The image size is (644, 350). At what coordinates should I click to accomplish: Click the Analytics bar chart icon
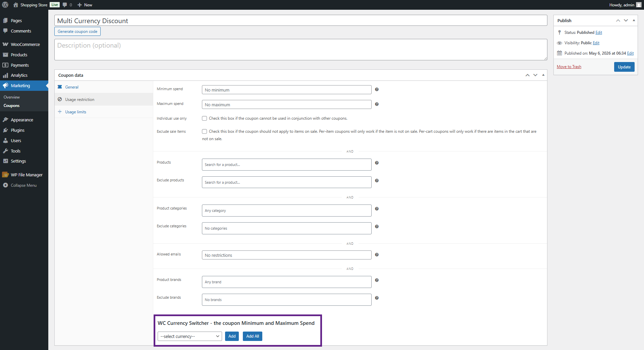click(x=5, y=75)
